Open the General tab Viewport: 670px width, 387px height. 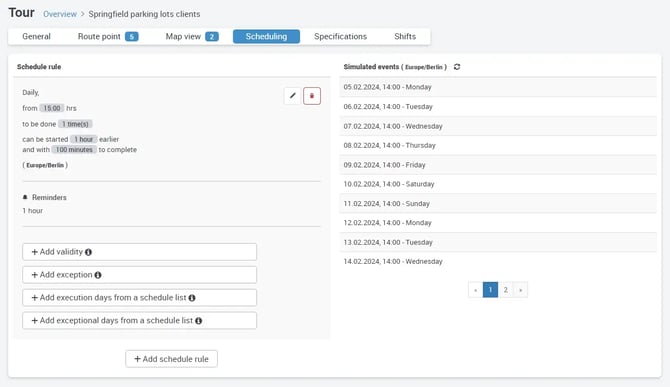(36, 37)
